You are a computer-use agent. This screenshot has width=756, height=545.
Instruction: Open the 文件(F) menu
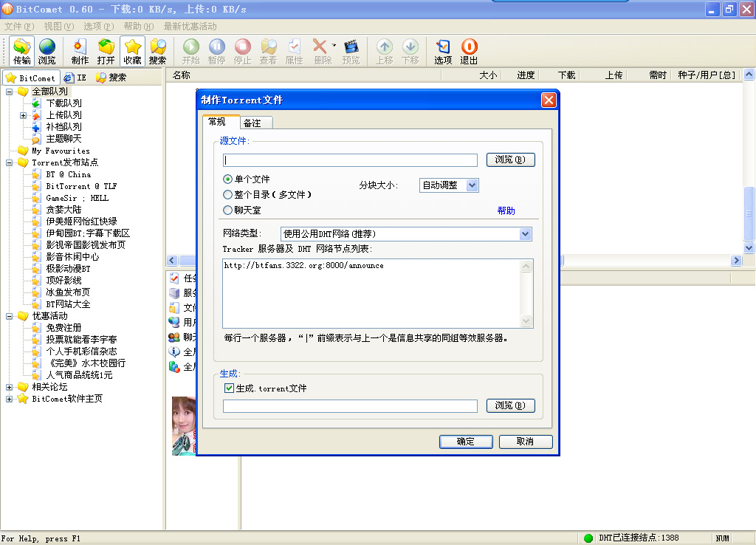[x=19, y=27]
